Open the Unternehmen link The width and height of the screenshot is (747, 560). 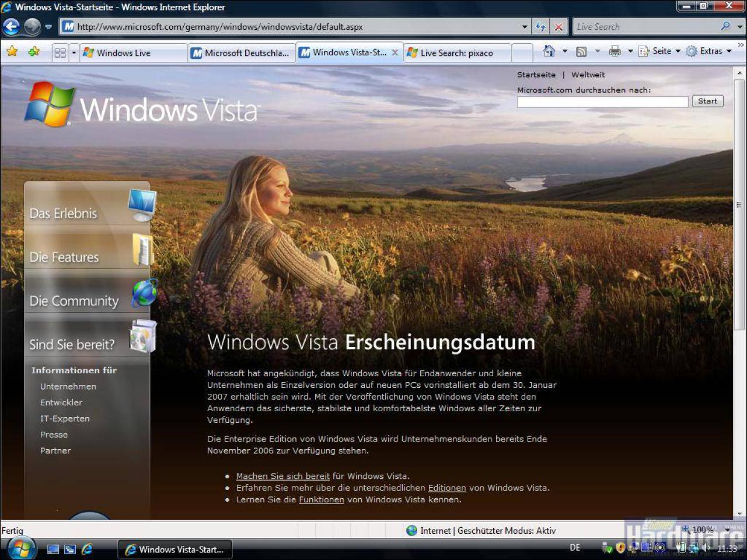[68, 386]
